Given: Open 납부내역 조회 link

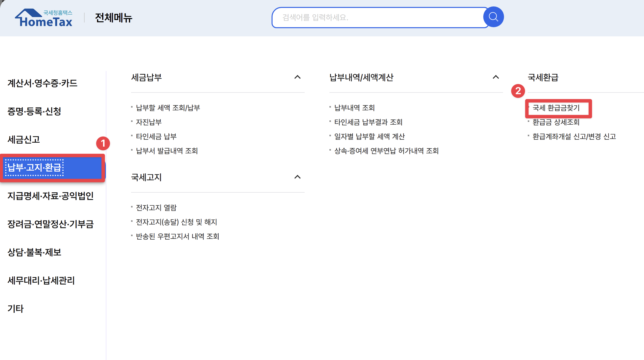Looking at the screenshot, I should (354, 108).
